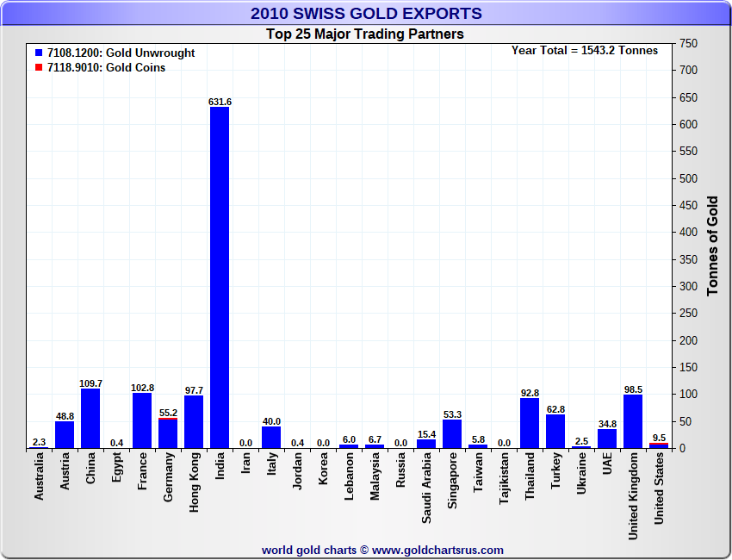
Task: Click the Austria bar
Action: coord(65,435)
